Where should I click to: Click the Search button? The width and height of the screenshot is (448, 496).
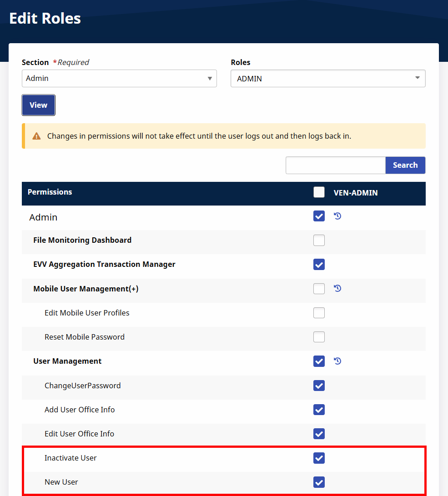pos(405,165)
